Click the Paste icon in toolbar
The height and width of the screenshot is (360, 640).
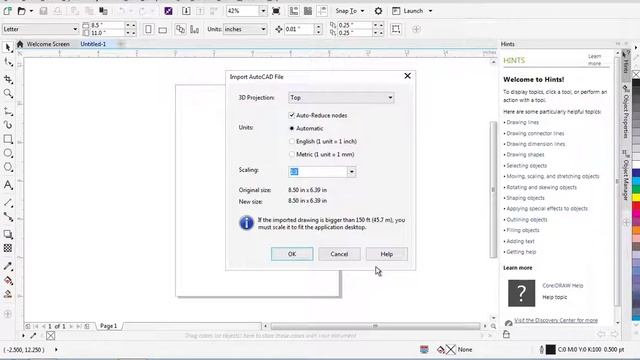coord(103,11)
